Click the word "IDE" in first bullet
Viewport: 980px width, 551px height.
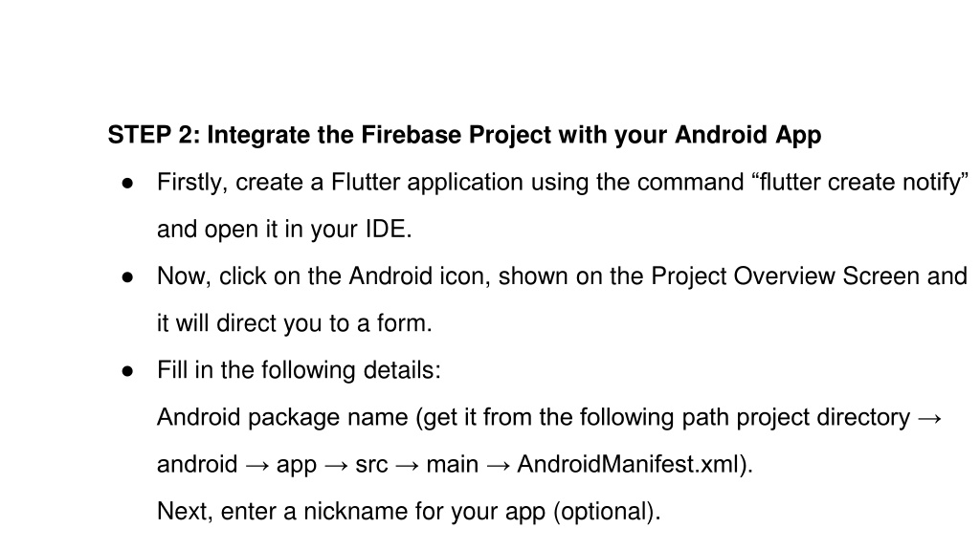[385, 230]
